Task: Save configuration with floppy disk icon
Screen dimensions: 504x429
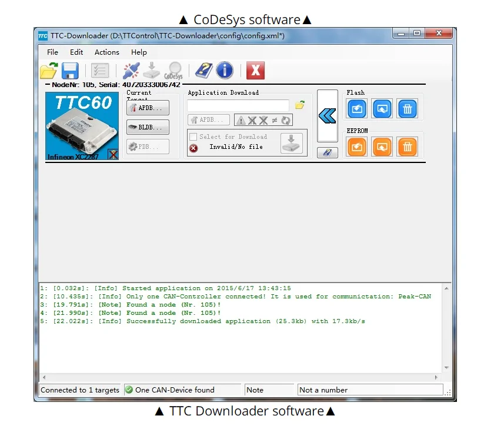Action: click(x=70, y=71)
